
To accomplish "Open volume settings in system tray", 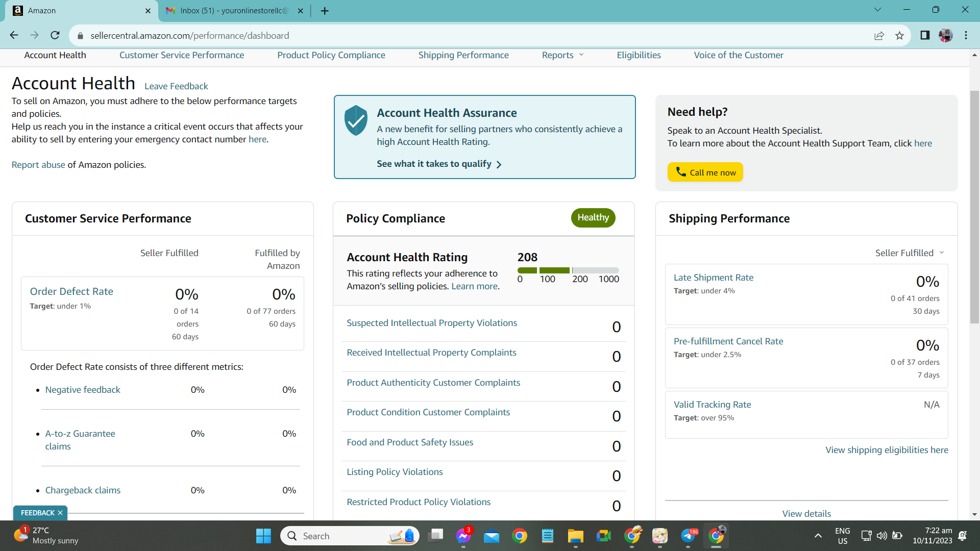I will click(x=881, y=536).
